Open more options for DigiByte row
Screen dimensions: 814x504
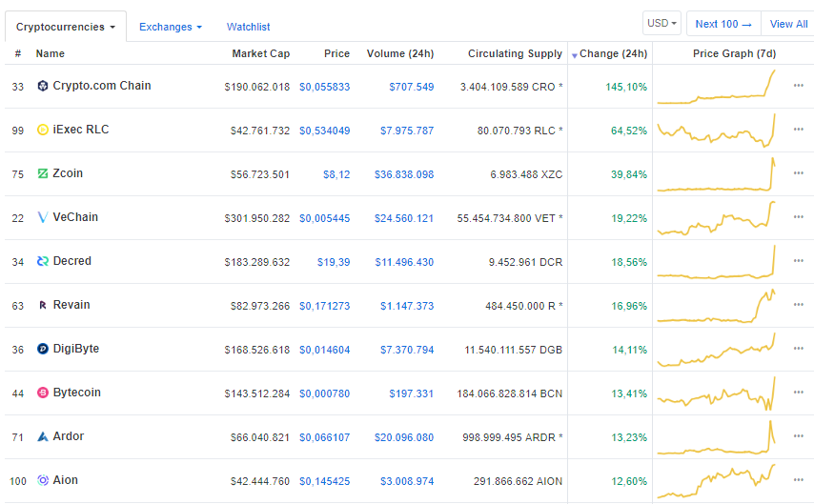[x=799, y=349]
